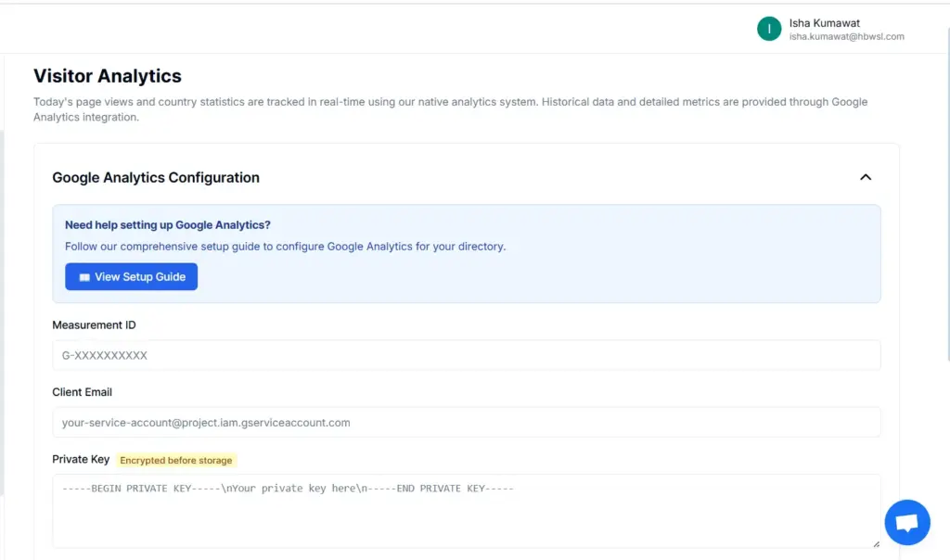950x560 pixels.
Task: Toggle the configuration panel via its header
Action: point(464,177)
